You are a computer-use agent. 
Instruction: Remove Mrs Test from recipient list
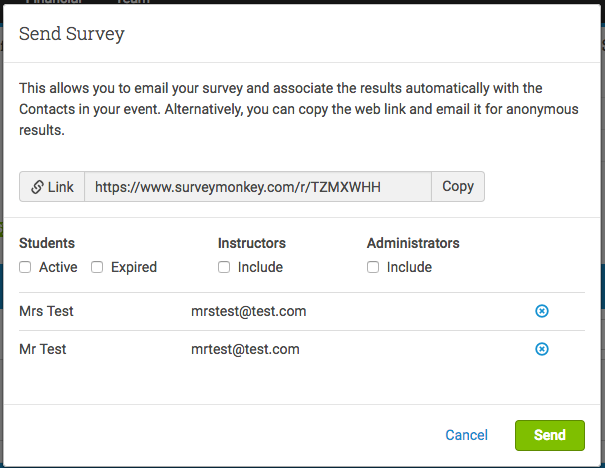(x=542, y=311)
